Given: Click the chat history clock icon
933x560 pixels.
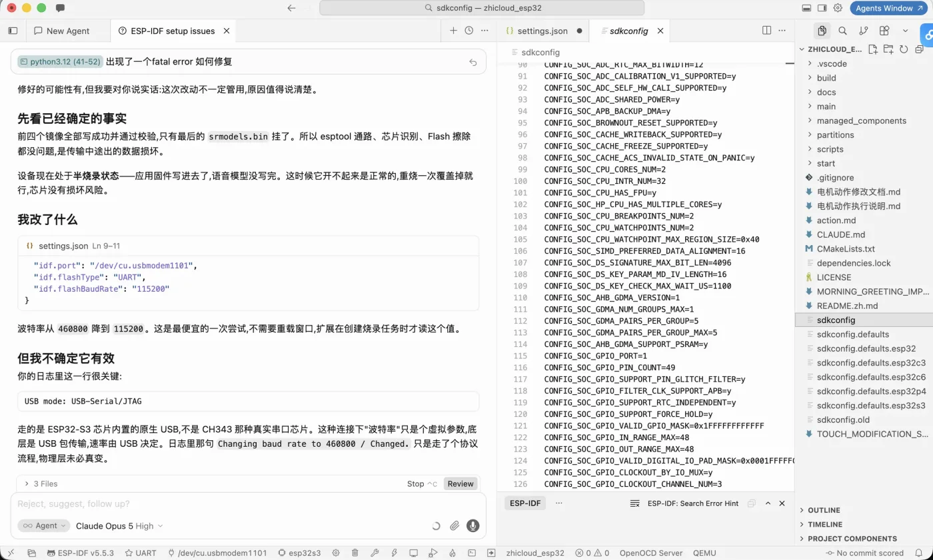Looking at the screenshot, I should coord(469,31).
